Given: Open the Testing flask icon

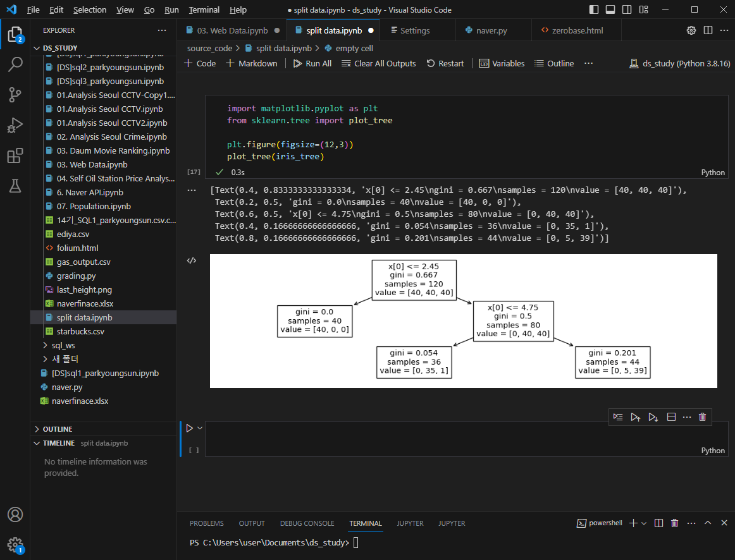Looking at the screenshot, I should click(15, 186).
